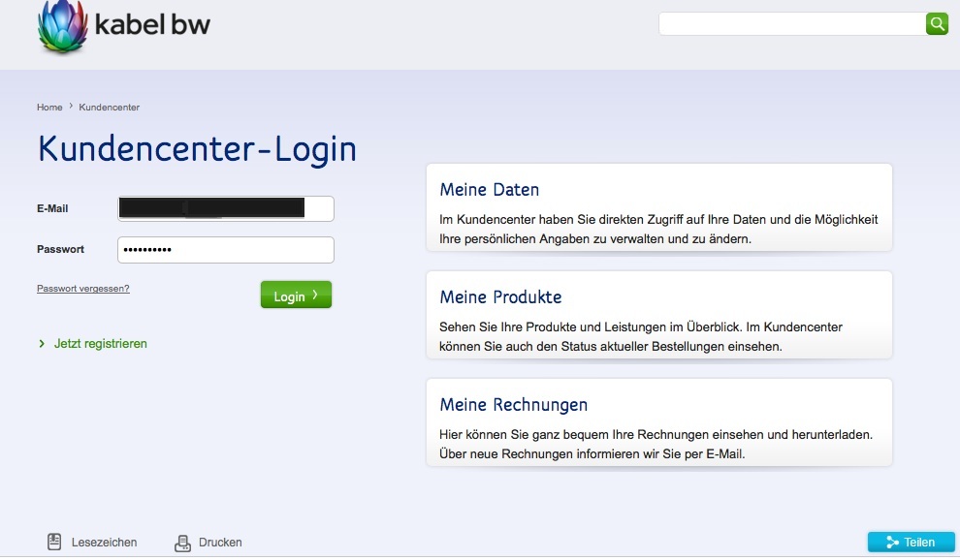
Task: Open the Passwort vergessen? link
Action: coord(83,289)
